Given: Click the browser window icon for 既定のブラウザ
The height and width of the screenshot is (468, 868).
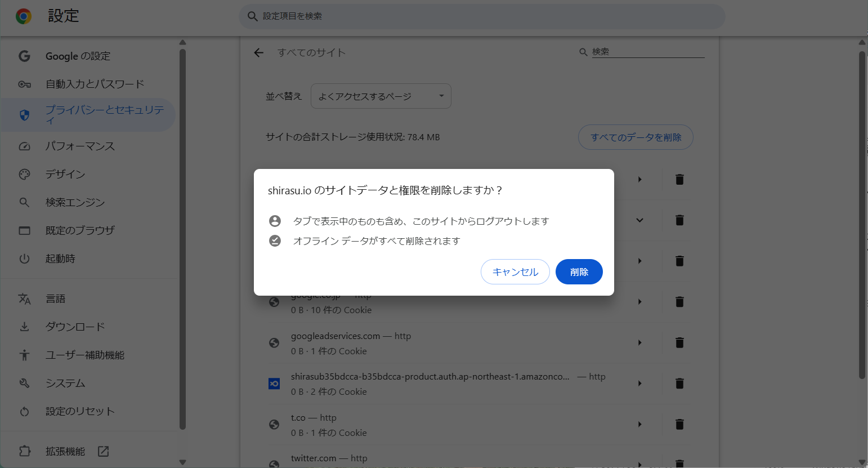Looking at the screenshot, I should point(24,230).
